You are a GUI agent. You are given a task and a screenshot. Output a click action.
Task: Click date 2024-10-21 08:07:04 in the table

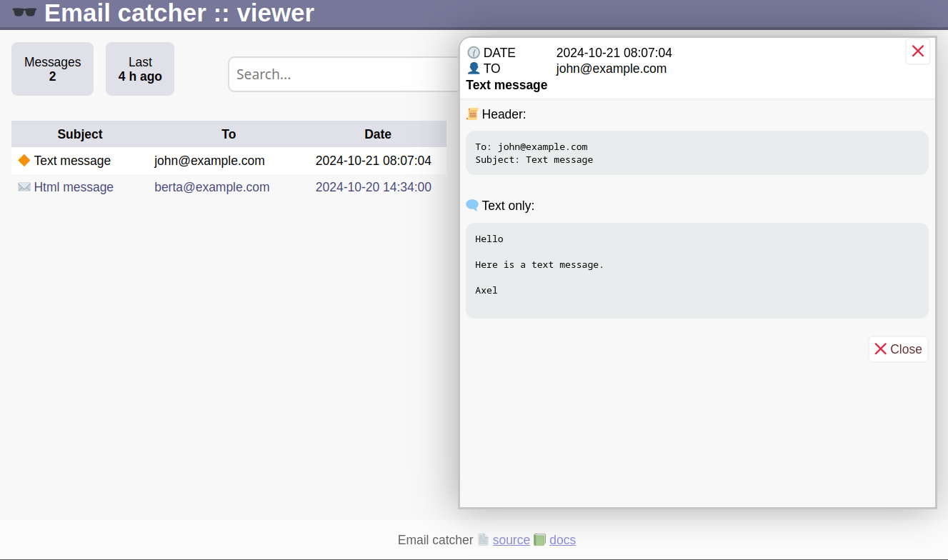374,161
